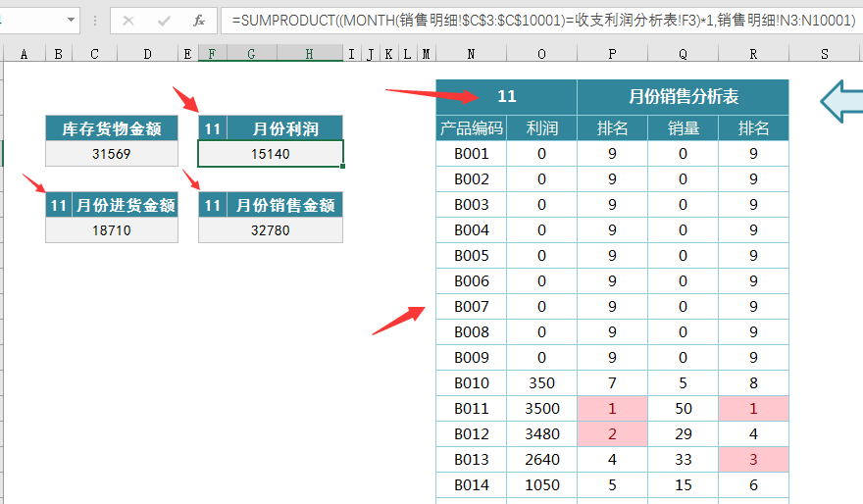This screenshot has width=863, height=504.
Task: Open the Insert Function fx icon
Action: [x=199, y=21]
